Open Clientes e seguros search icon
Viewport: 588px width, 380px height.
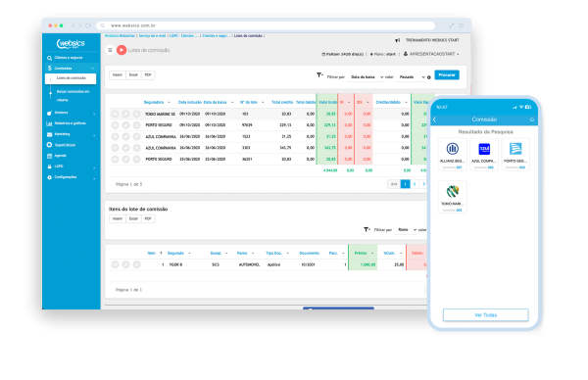49,58
